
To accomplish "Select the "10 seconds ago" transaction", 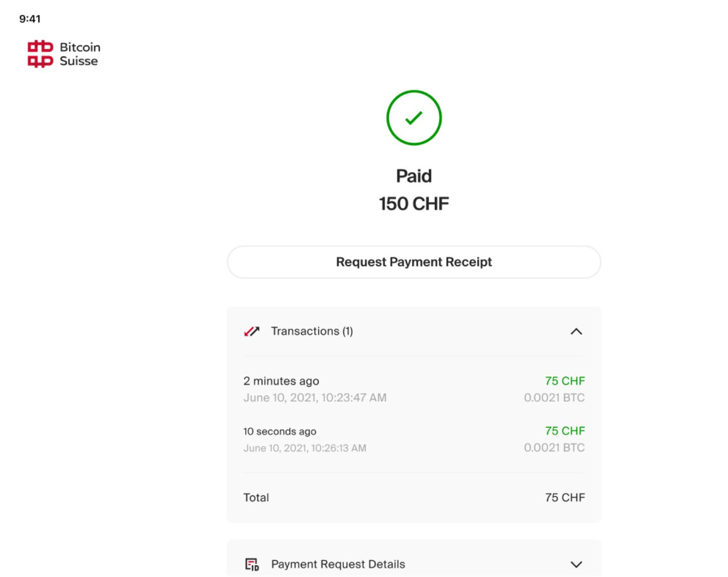I will (x=280, y=431).
